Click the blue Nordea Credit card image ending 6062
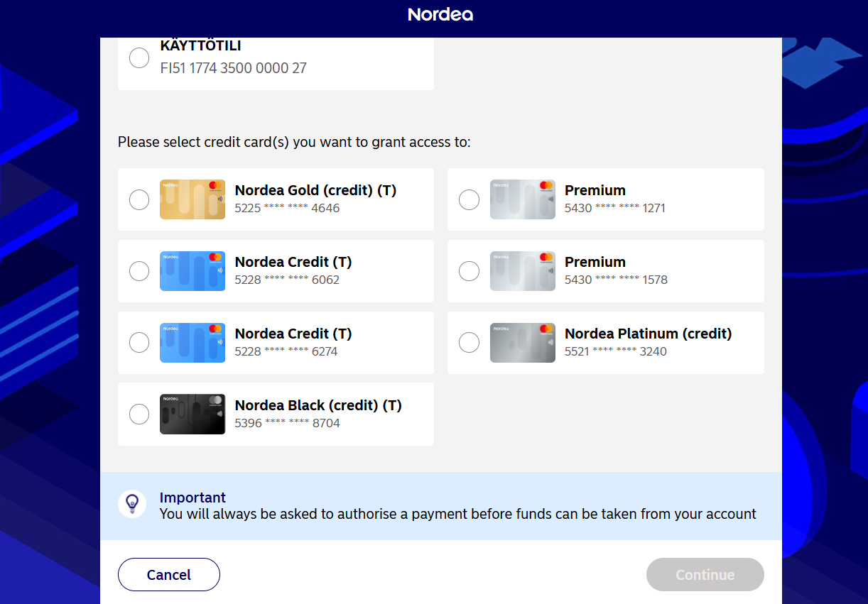868x604 pixels. (192, 271)
